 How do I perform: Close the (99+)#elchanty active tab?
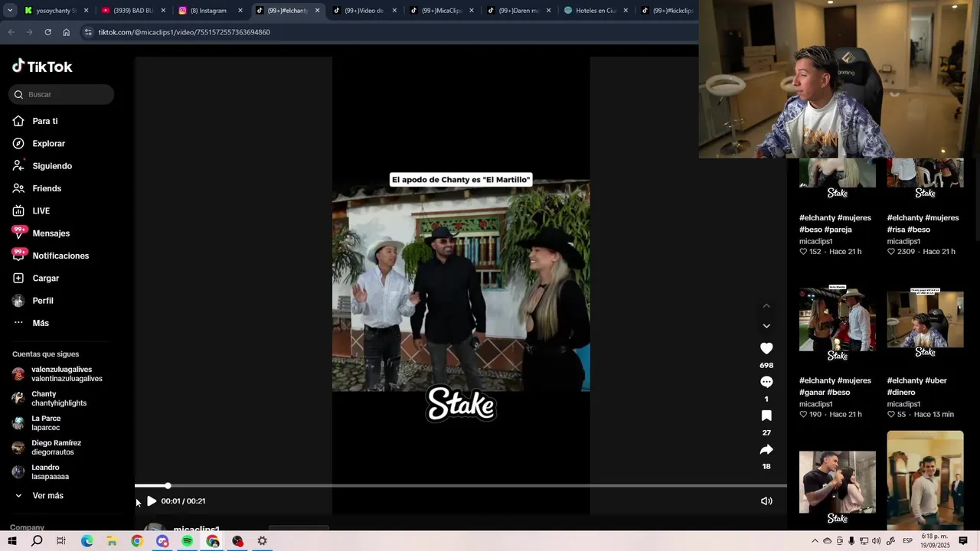coord(317,11)
